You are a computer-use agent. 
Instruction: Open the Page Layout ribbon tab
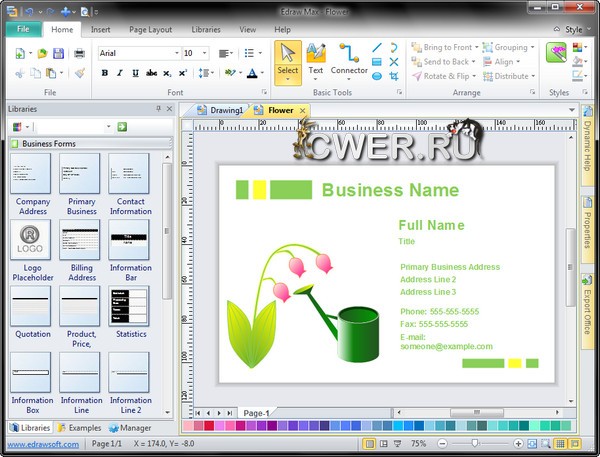[150, 30]
